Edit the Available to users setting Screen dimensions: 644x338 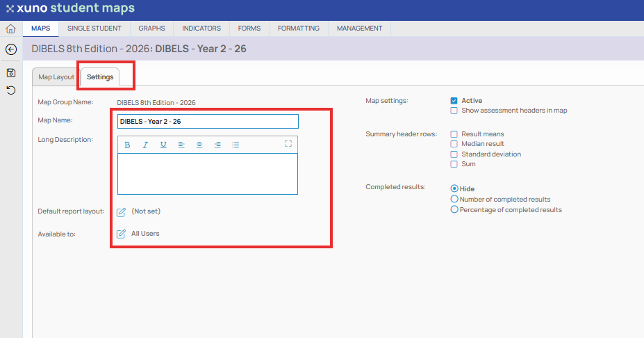click(121, 234)
